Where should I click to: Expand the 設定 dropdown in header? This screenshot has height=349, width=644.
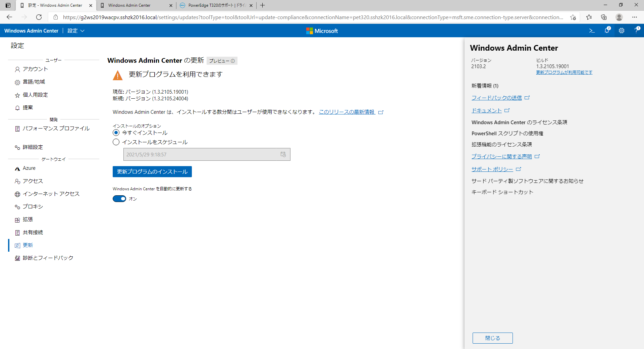click(76, 31)
